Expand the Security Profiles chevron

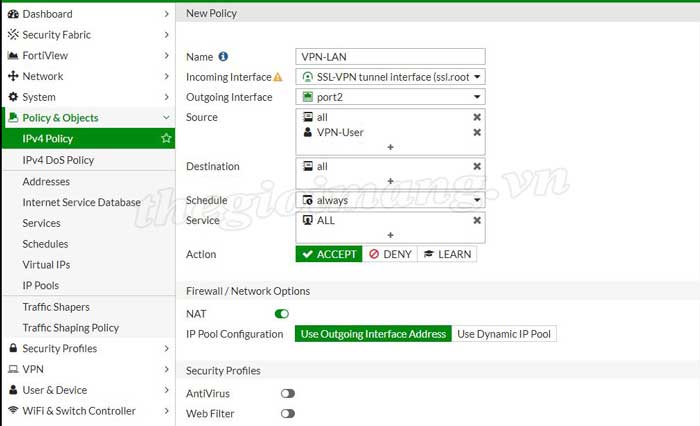[x=166, y=348]
